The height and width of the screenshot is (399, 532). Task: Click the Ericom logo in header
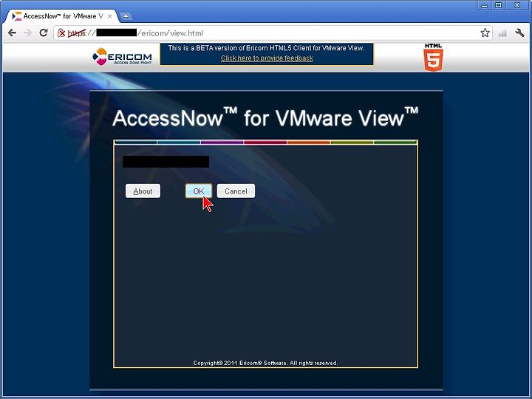pos(122,56)
